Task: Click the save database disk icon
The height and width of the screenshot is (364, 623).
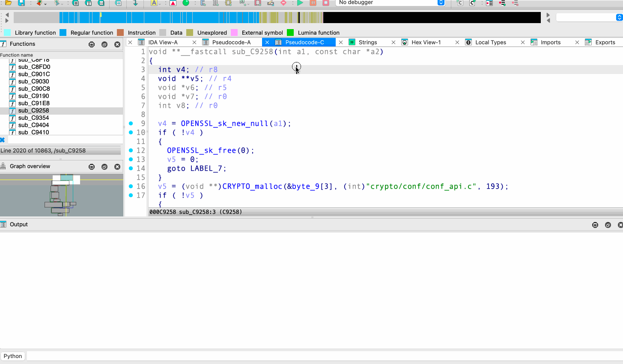Action: pyautogui.click(x=21, y=3)
